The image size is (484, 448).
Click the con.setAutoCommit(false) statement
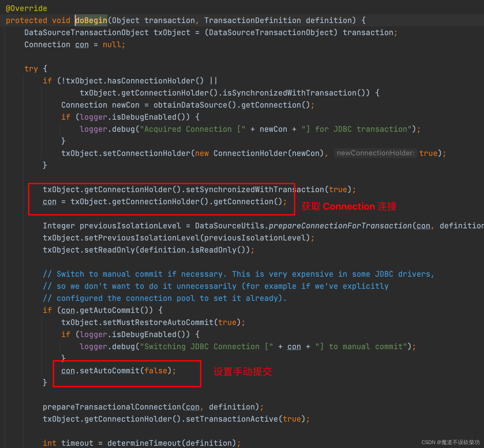point(119,371)
